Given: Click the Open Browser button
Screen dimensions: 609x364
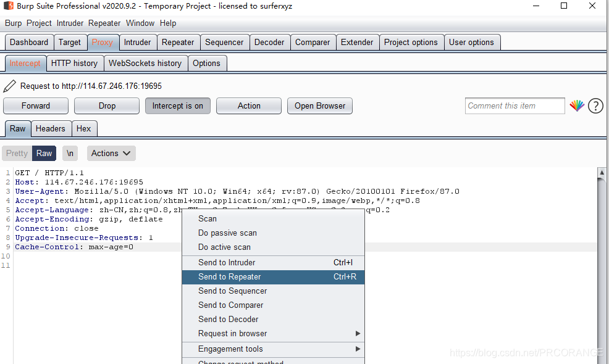Looking at the screenshot, I should 320,106.
